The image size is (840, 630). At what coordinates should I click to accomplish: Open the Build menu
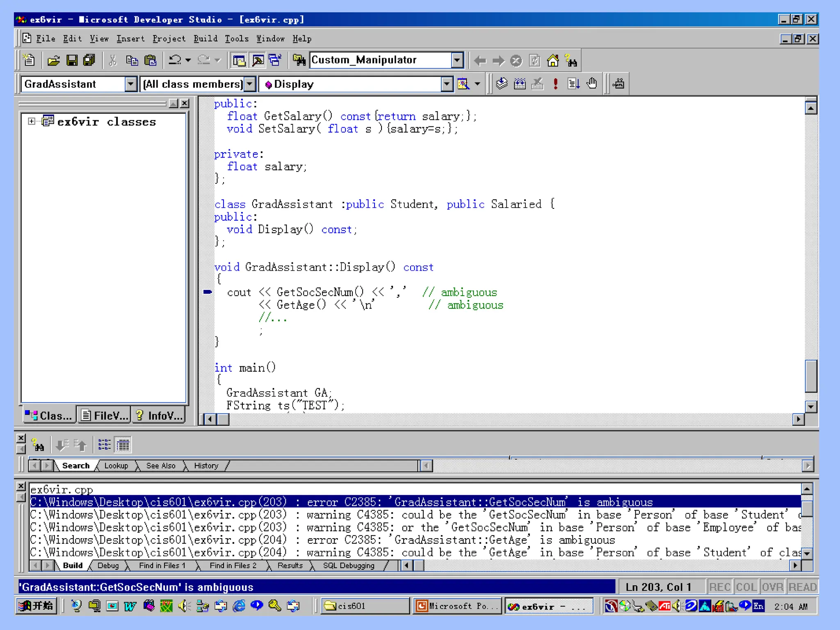205,39
